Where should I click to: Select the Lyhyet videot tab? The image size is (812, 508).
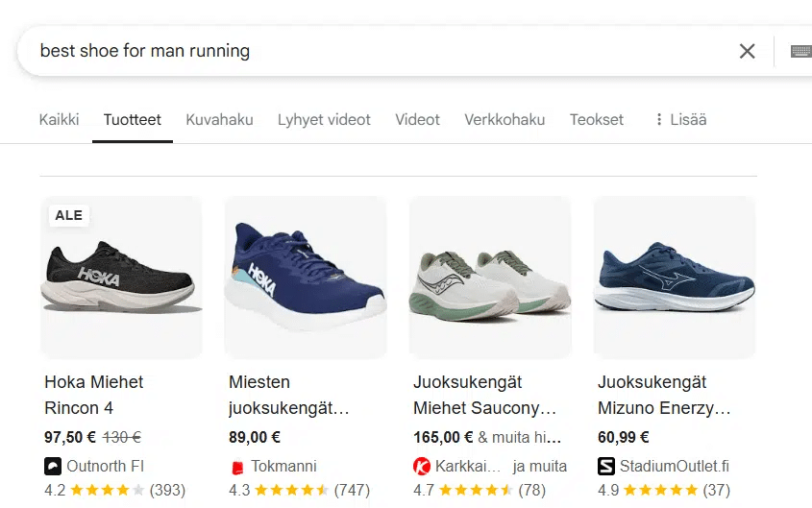point(324,120)
